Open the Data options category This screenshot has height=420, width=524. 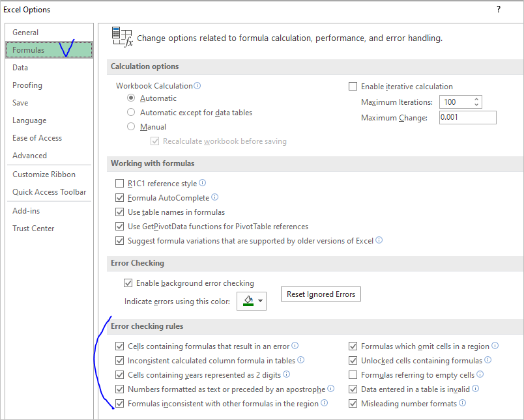49,68
